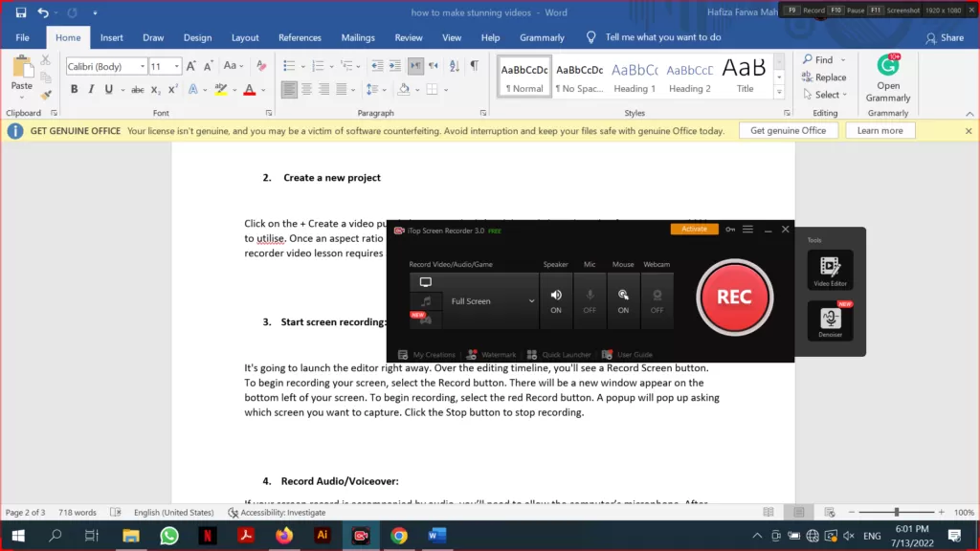Open bullets list dropdown arrow
980x551 pixels.
(x=303, y=66)
